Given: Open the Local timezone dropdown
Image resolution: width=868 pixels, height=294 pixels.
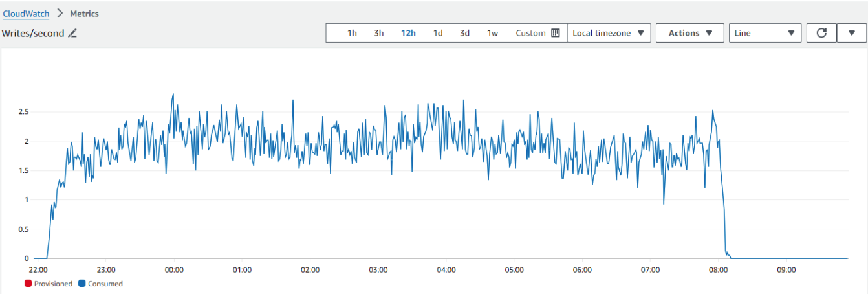Looking at the screenshot, I should pos(609,33).
